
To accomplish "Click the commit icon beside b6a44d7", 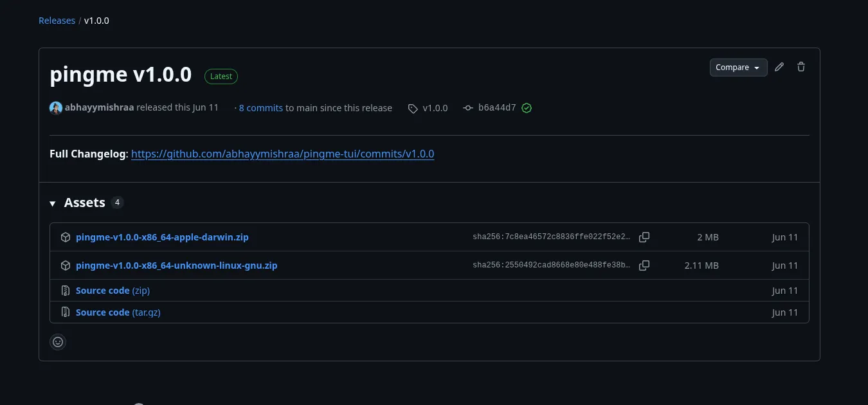I will click(468, 108).
